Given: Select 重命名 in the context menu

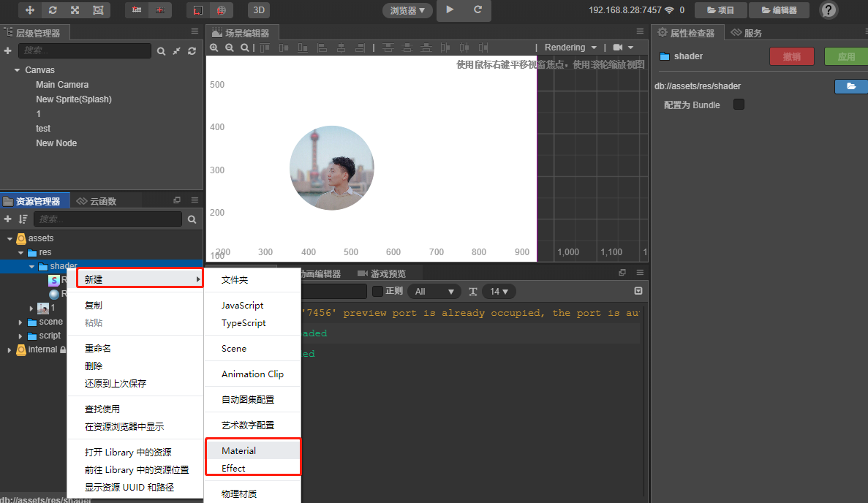Looking at the screenshot, I should pyautogui.click(x=97, y=348).
